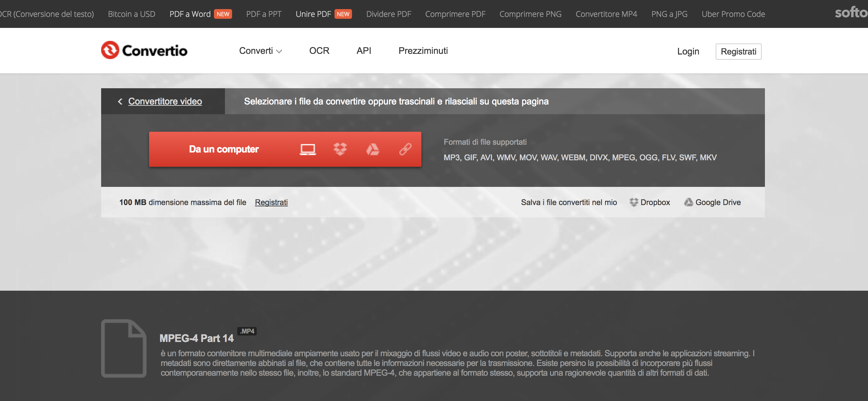Open PDF a PPT in top bar
Viewport: 868px width, 401px height.
pos(264,14)
